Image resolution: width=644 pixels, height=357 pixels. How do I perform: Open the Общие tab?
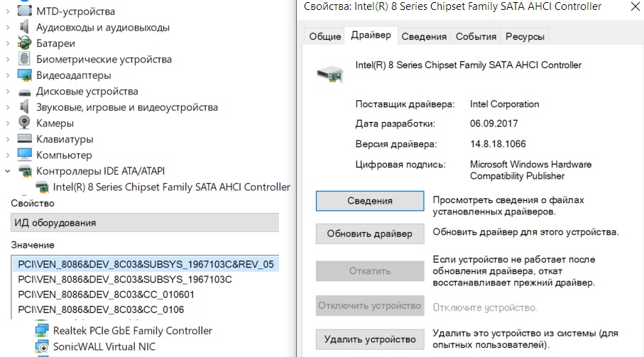(x=325, y=36)
